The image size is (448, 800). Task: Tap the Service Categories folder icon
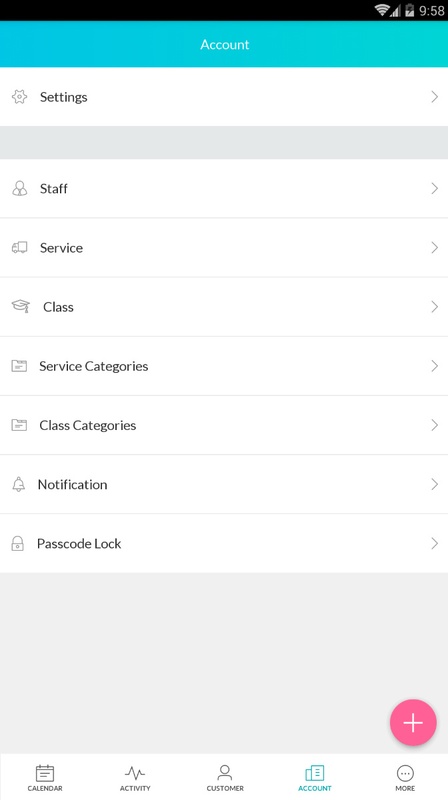coord(19,366)
